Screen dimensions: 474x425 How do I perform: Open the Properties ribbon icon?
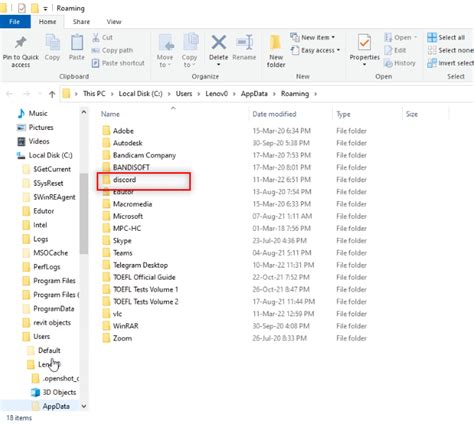click(x=364, y=43)
